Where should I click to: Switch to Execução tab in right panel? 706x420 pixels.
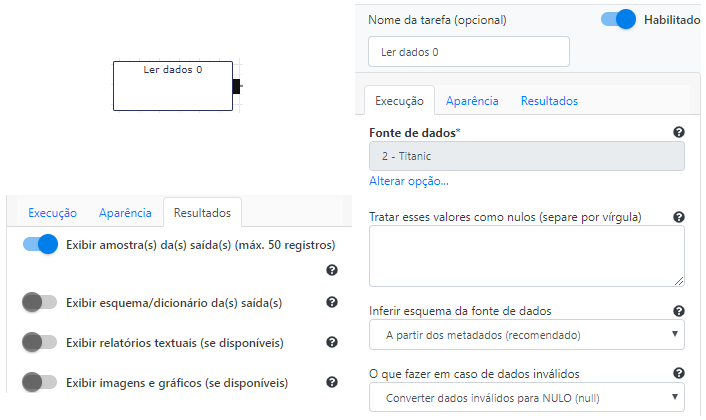point(399,101)
